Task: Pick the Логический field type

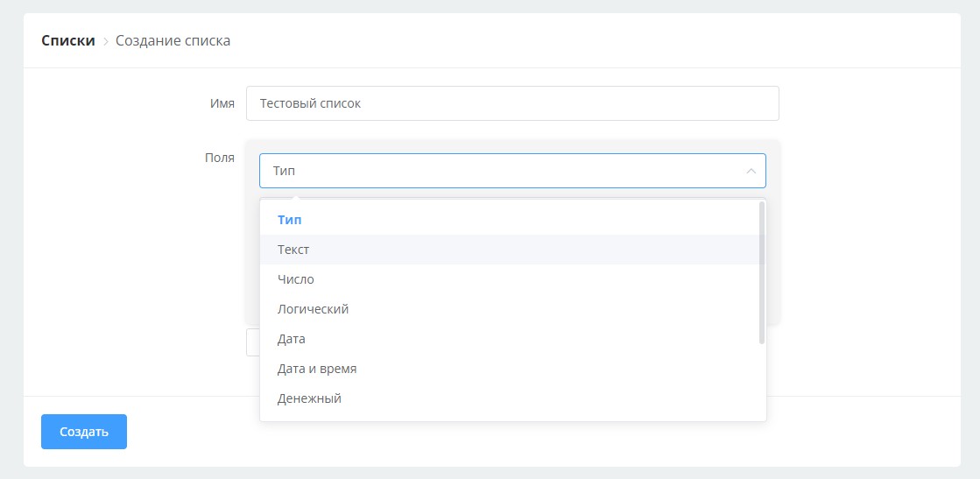Action: click(313, 309)
